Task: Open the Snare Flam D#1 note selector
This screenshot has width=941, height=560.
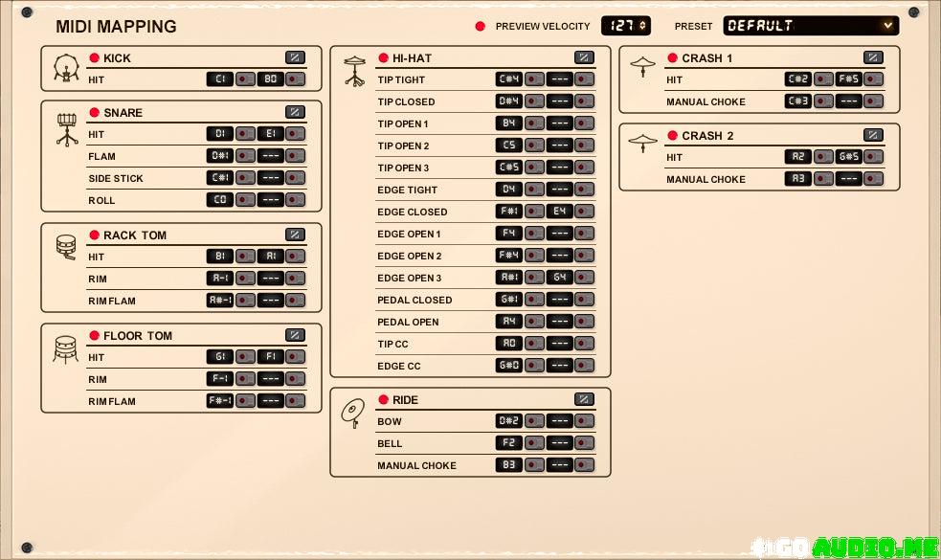Action: point(220,156)
